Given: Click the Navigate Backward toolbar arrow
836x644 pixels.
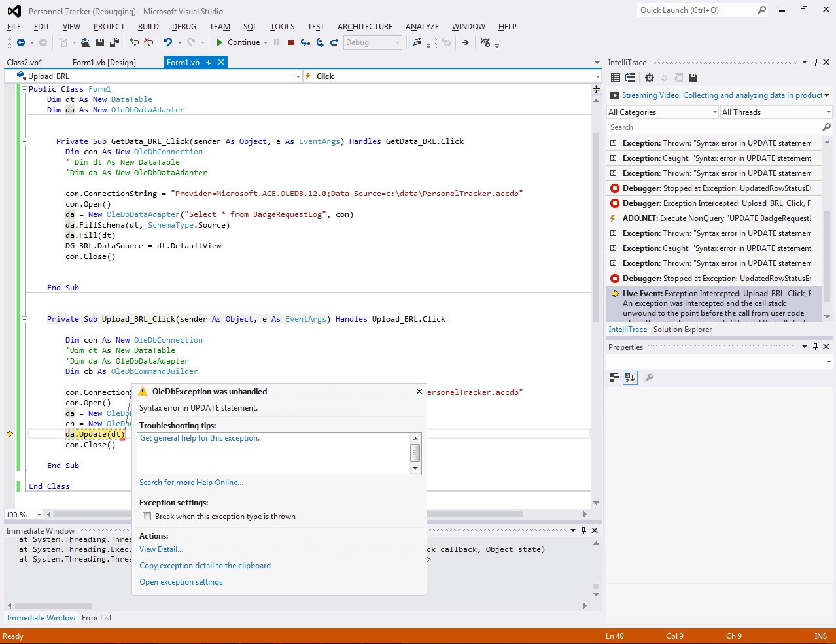Looking at the screenshot, I should tap(21, 42).
